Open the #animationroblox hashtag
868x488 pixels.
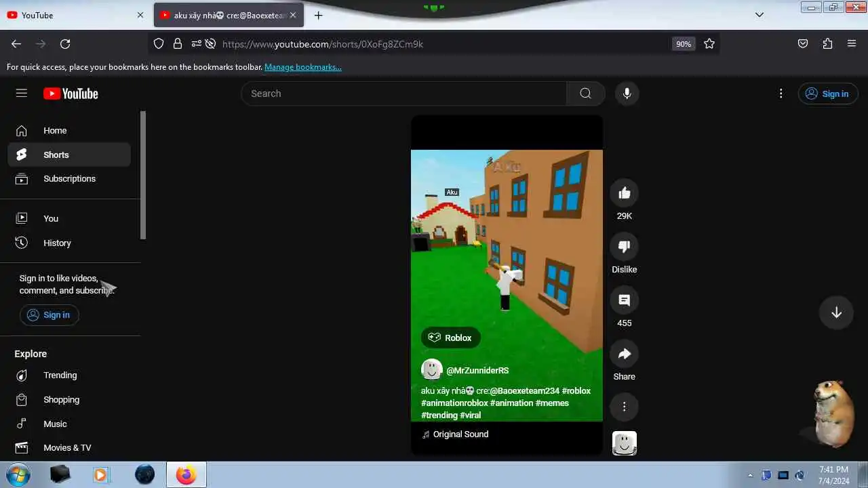click(x=454, y=403)
